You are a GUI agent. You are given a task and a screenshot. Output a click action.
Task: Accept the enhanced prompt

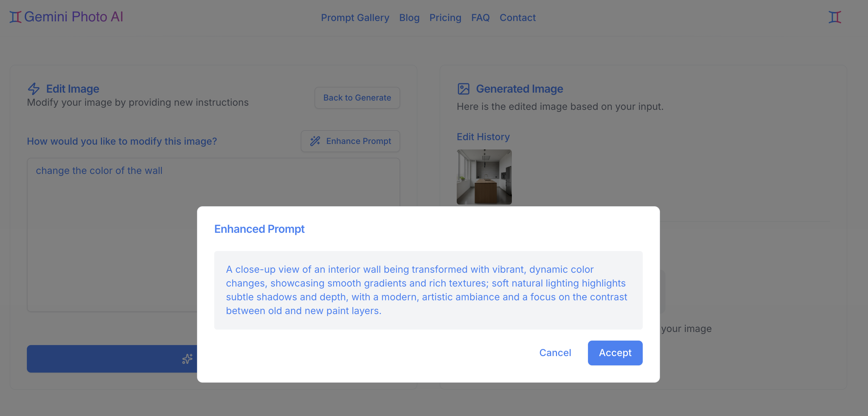click(x=615, y=353)
